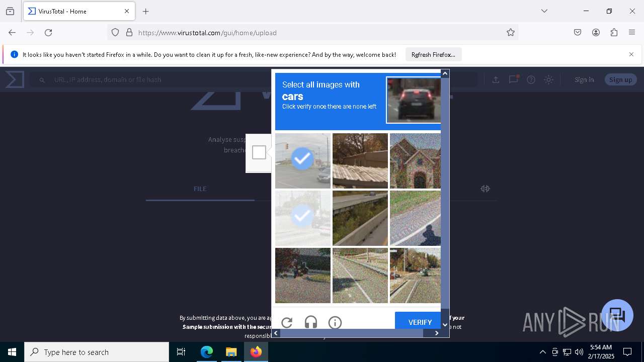
Task: Get an audio challenge via headphones icon
Action: pos(311,322)
